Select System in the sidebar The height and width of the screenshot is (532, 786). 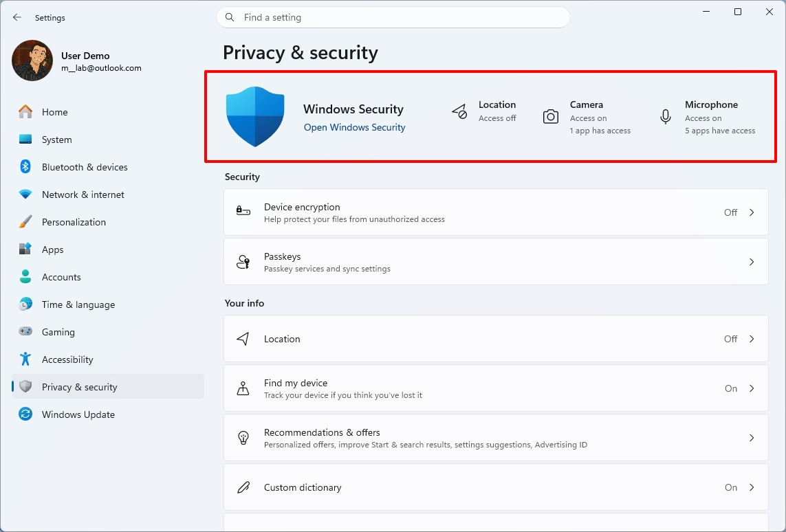(108, 140)
